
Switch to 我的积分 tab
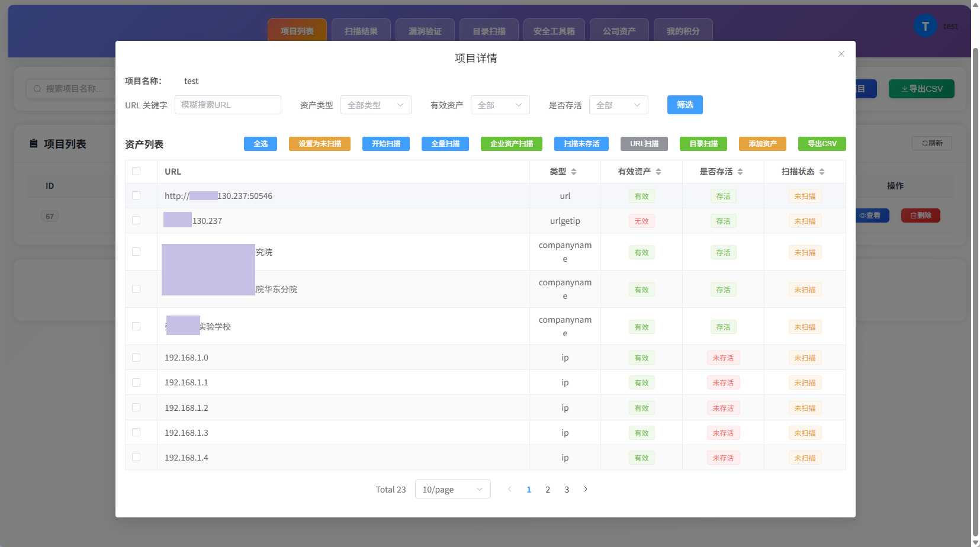click(x=683, y=31)
